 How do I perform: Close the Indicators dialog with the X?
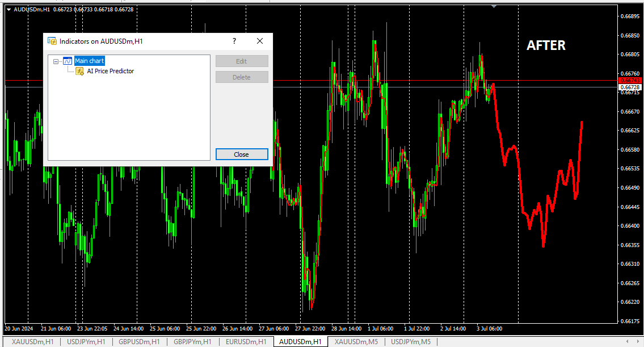[x=260, y=41]
